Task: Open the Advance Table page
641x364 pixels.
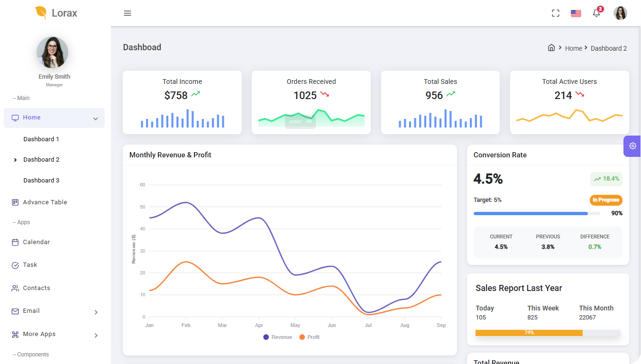Action: [x=45, y=202]
